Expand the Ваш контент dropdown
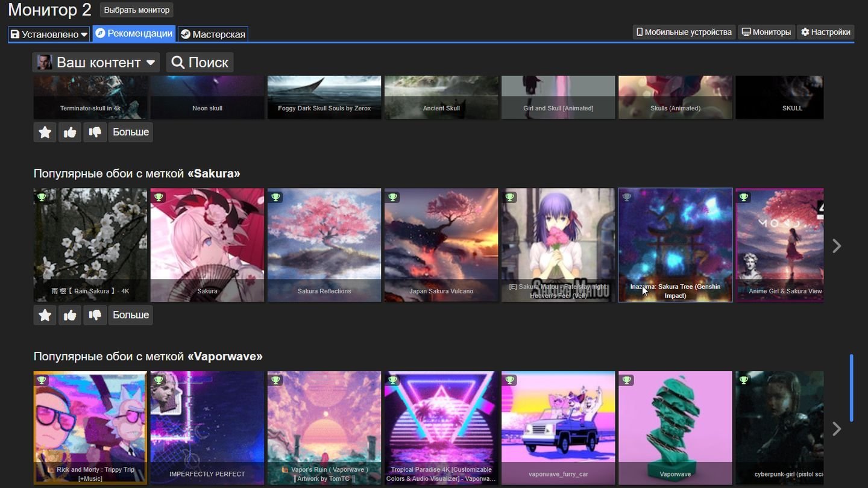The image size is (868, 488). coord(96,62)
